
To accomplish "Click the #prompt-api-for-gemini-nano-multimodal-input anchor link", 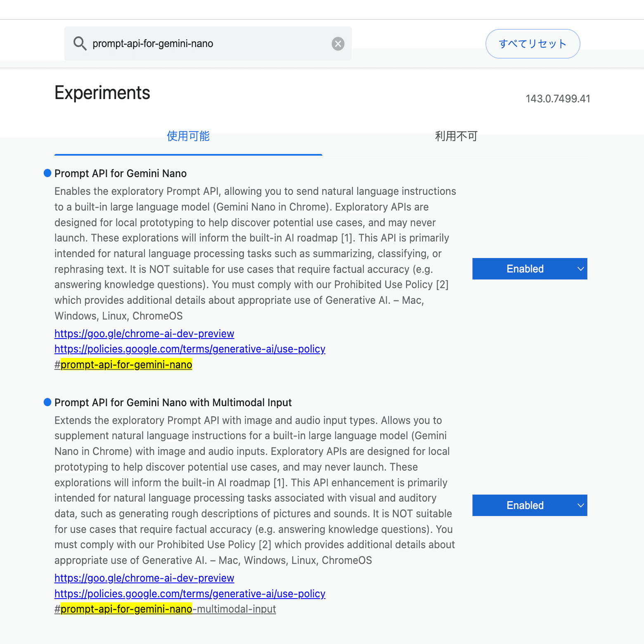I will [165, 609].
